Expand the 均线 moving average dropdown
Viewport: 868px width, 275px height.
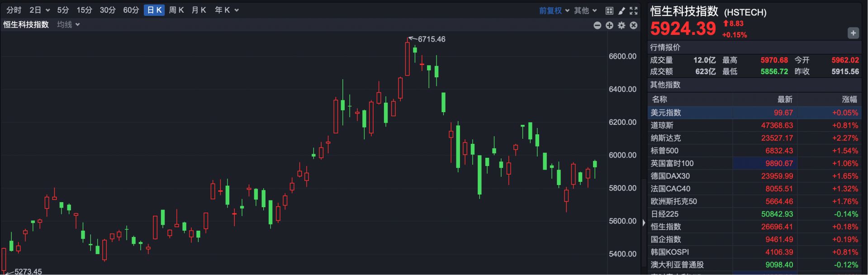pyautogui.click(x=68, y=24)
